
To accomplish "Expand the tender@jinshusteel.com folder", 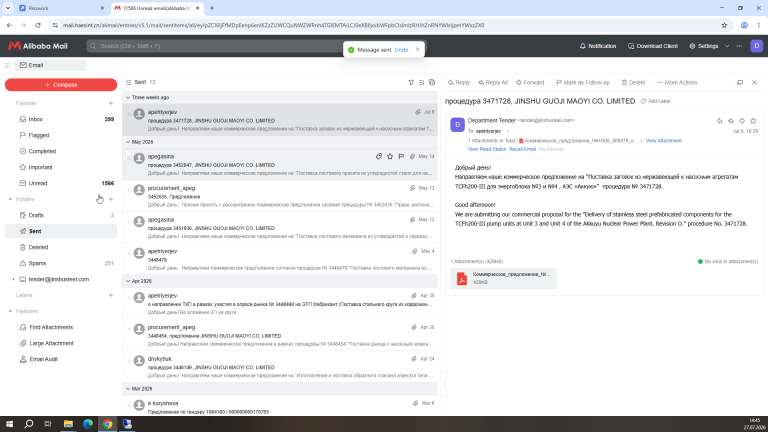I will click(13, 279).
